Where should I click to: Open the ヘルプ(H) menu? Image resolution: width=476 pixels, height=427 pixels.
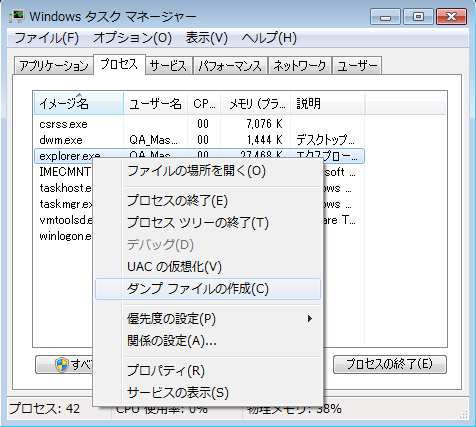point(269,38)
